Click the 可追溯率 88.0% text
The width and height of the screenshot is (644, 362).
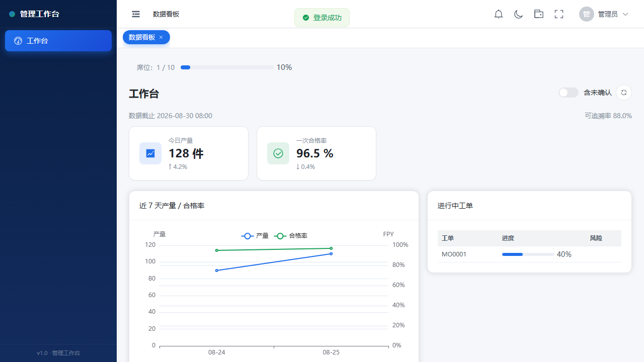click(x=608, y=116)
